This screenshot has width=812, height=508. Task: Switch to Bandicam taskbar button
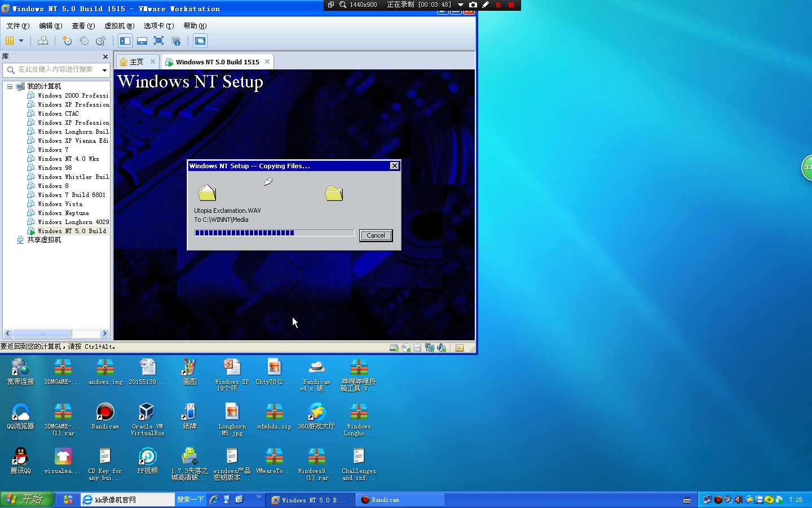pyautogui.click(x=400, y=500)
